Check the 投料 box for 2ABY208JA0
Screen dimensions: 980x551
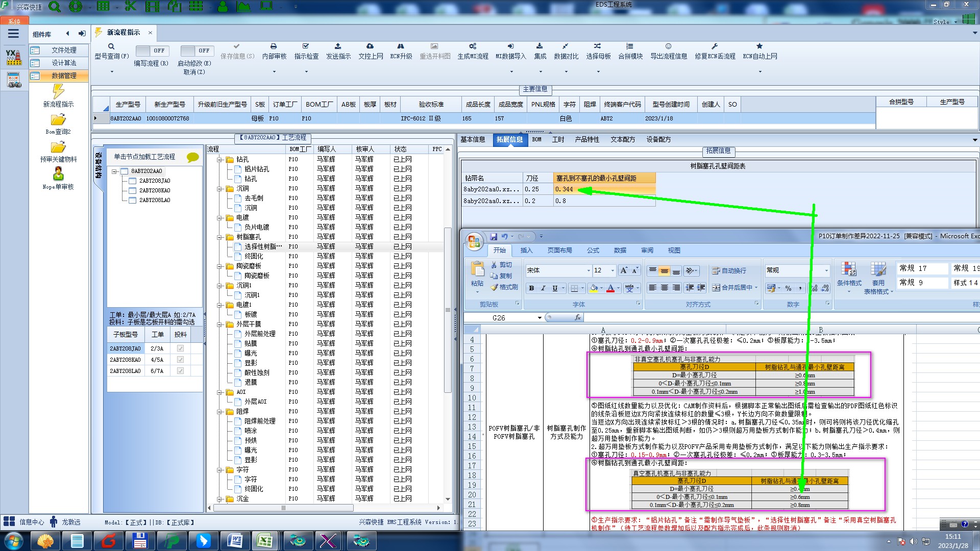180,348
